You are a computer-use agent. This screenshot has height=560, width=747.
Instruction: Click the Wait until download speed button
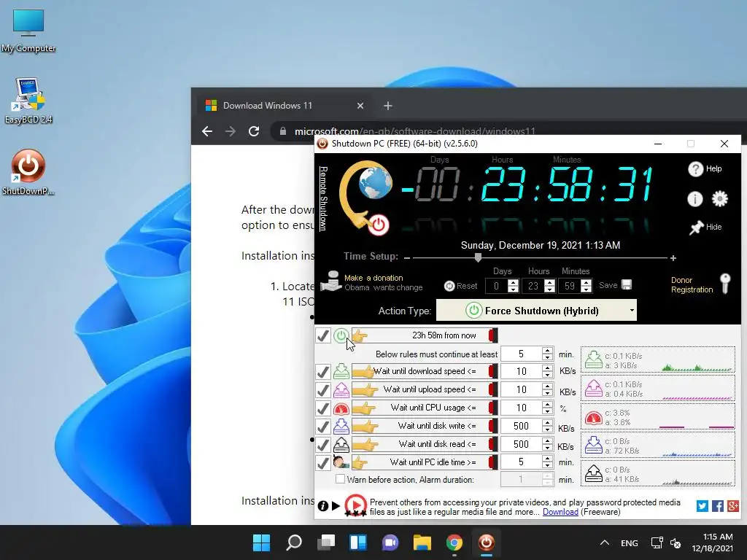point(425,371)
